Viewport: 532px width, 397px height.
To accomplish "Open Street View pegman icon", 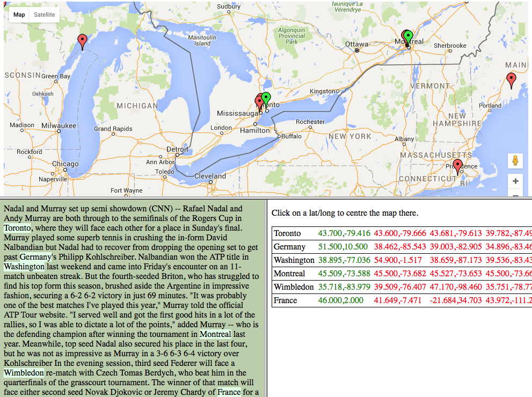I will point(515,160).
